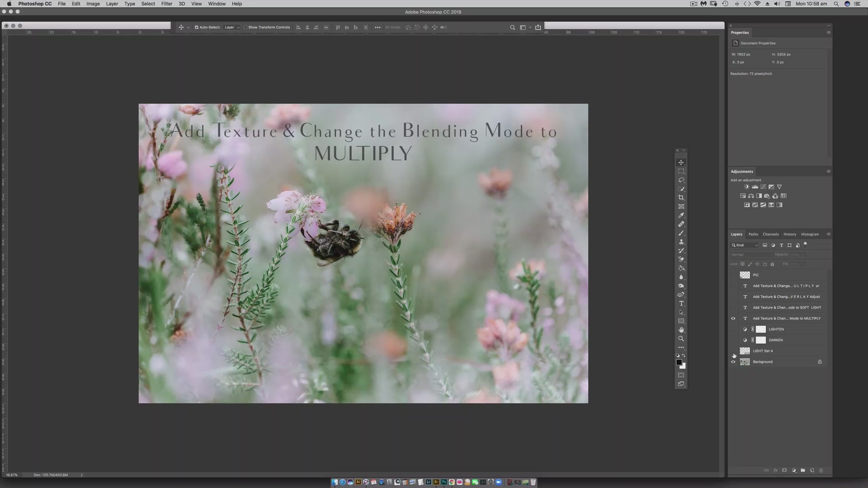Enable Show Transform Controls checkbox
Image resolution: width=868 pixels, height=488 pixels.
click(245, 27)
